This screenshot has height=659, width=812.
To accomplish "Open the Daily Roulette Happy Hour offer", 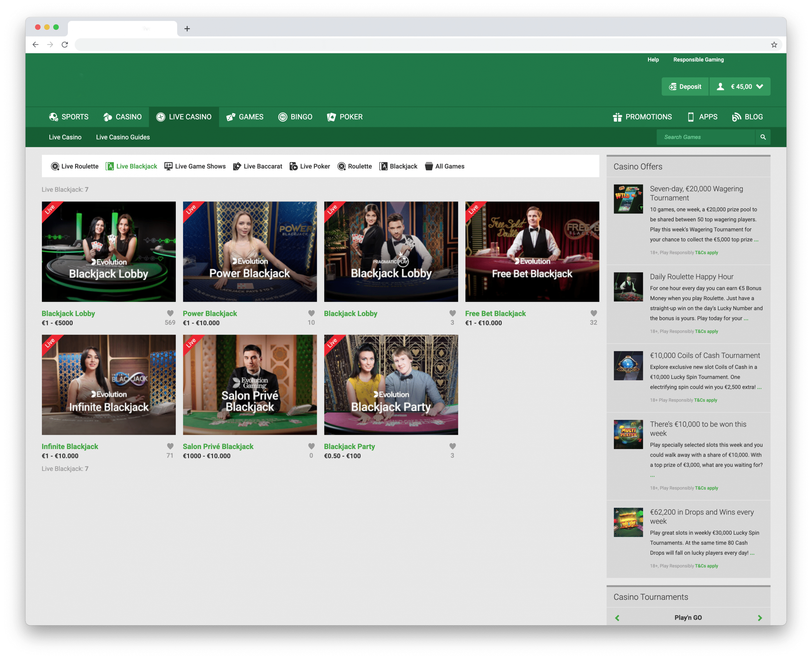I will pos(691,277).
